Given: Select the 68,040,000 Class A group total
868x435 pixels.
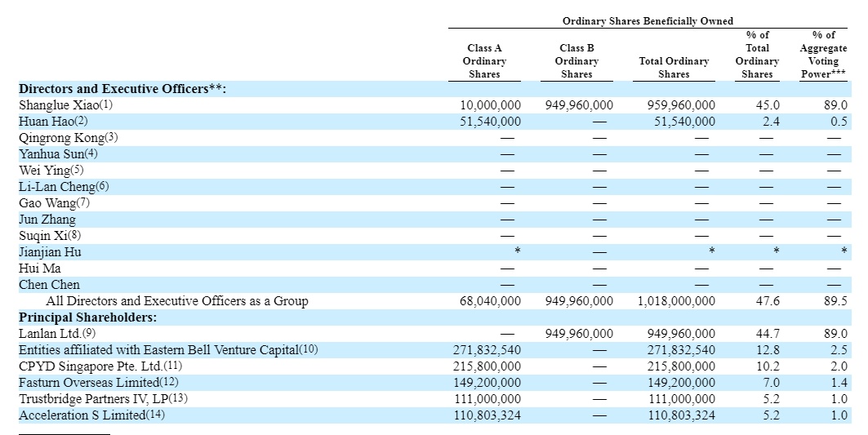Looking at the screenshot, I should coord(490,301).
